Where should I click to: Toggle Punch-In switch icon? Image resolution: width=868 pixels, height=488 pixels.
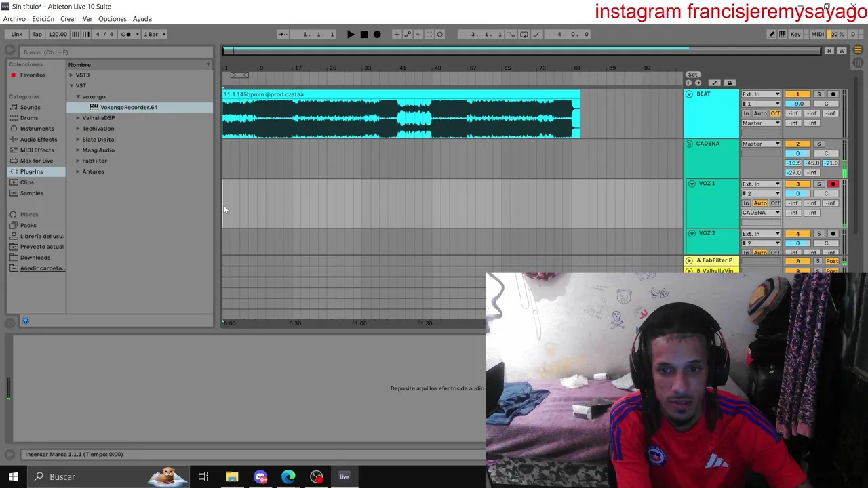511,34
